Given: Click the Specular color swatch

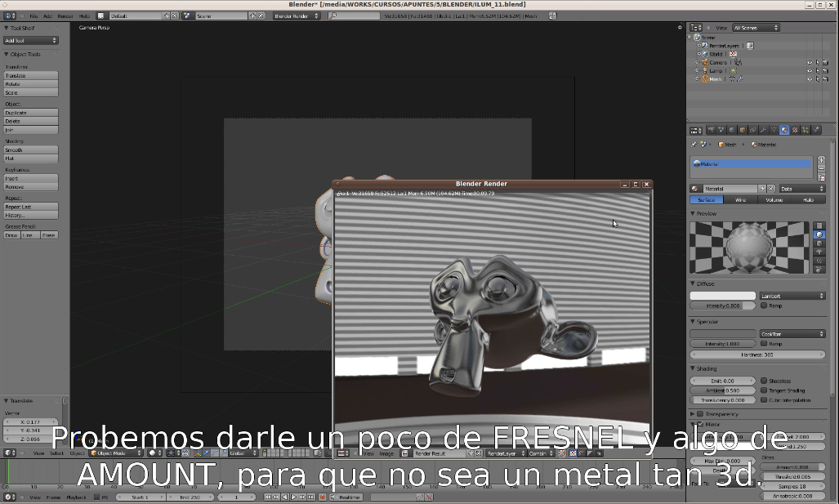Looking at the screenshot, I should click(723, 334).
